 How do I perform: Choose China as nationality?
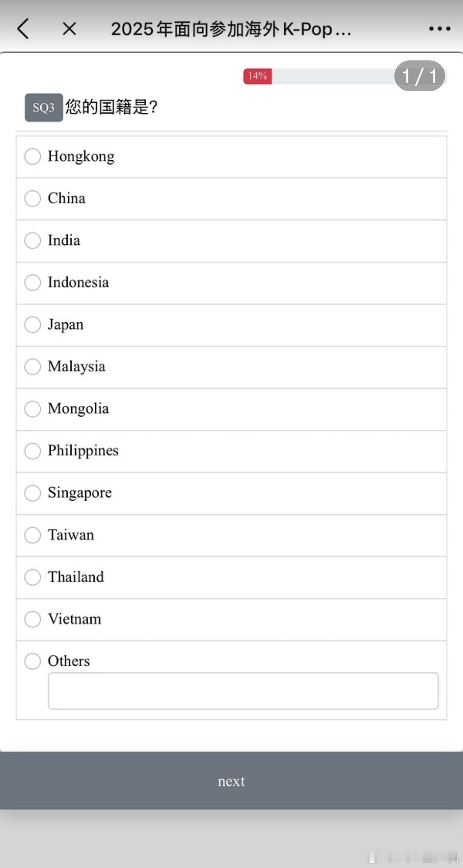coord(33,198)
